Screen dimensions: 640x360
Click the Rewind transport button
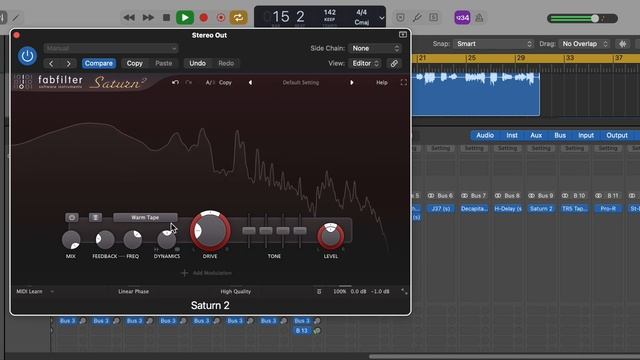129,18
